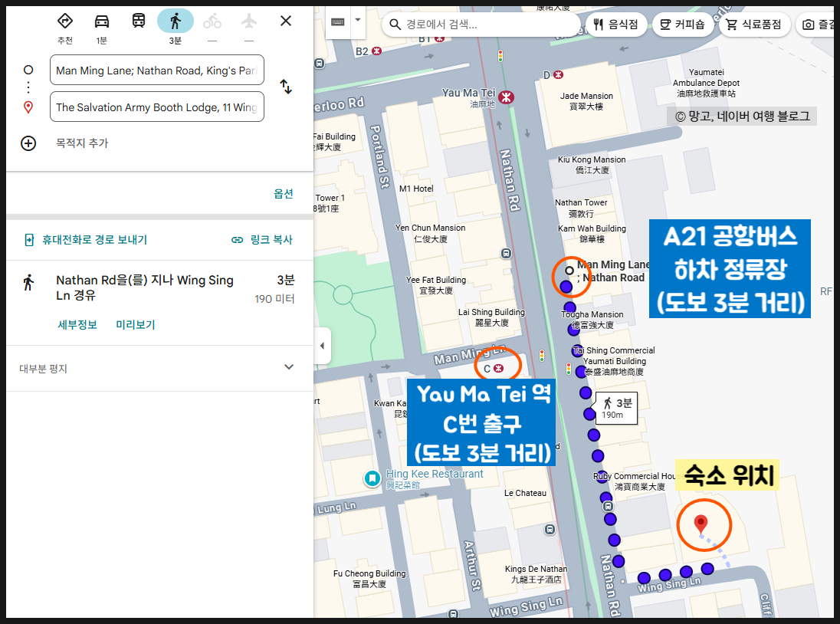840x624 pixels.
Task: Expand the mostly flat elevation section
Action: 159,368
